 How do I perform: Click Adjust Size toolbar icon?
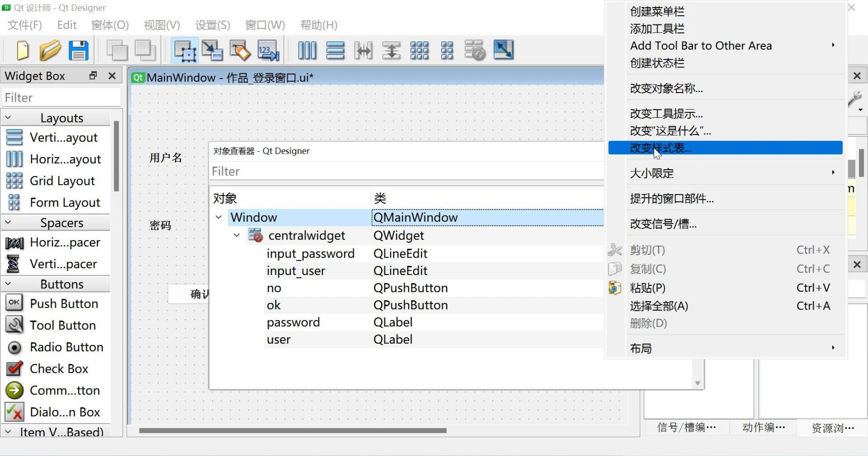coord(503,50)
